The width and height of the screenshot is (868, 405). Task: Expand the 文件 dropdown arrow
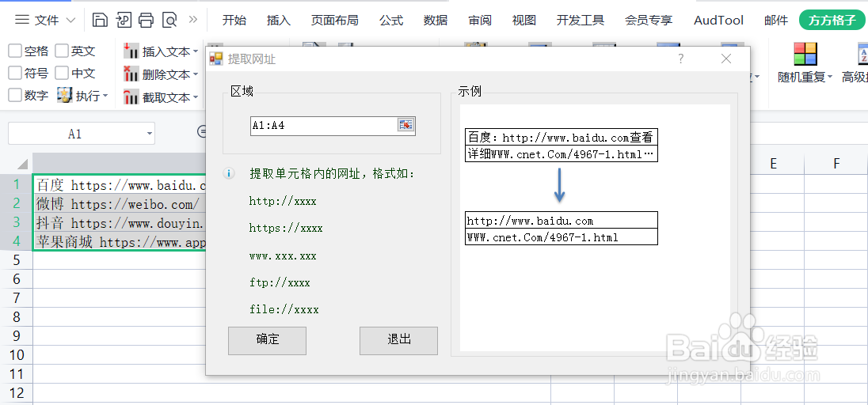[x=70, y=21]
